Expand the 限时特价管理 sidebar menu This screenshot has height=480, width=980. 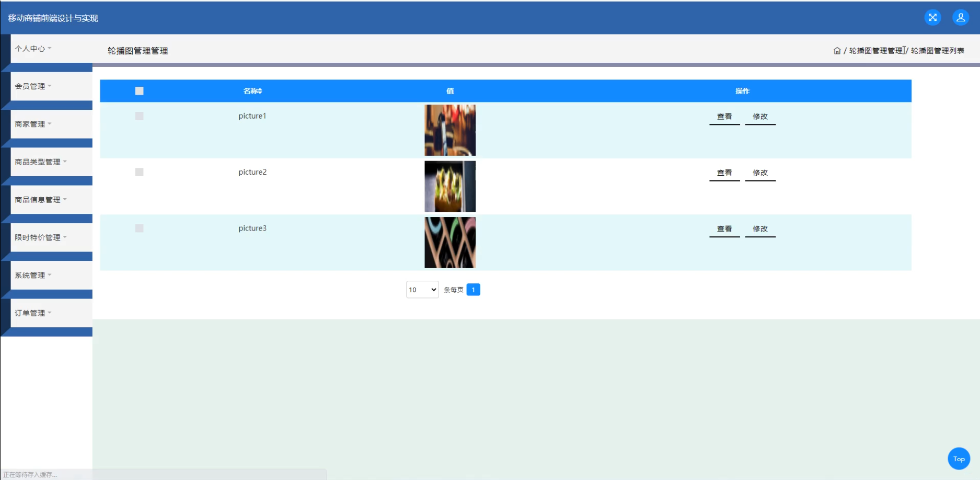(x=51, y=237)
